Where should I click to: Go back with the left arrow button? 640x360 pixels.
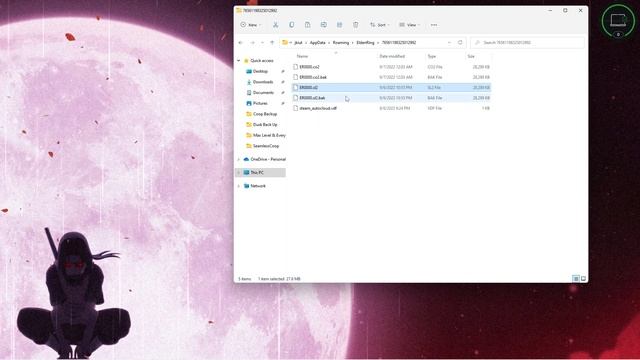point(241,42)
